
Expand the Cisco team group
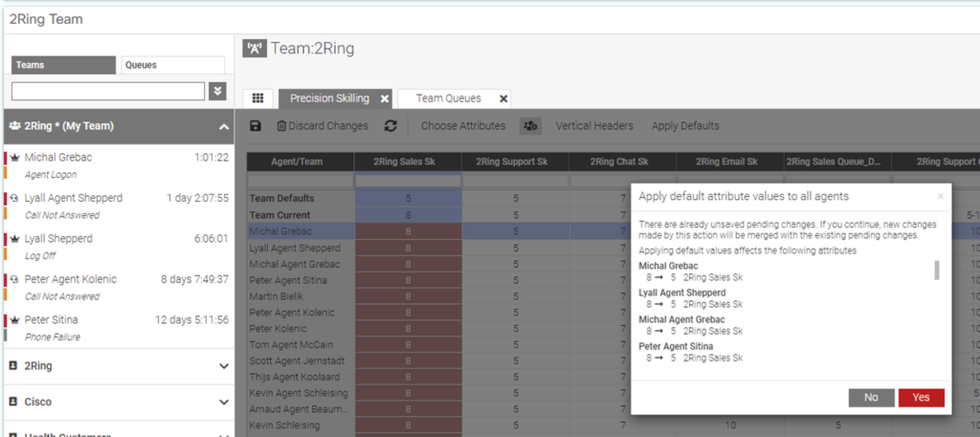pos(224,402)
